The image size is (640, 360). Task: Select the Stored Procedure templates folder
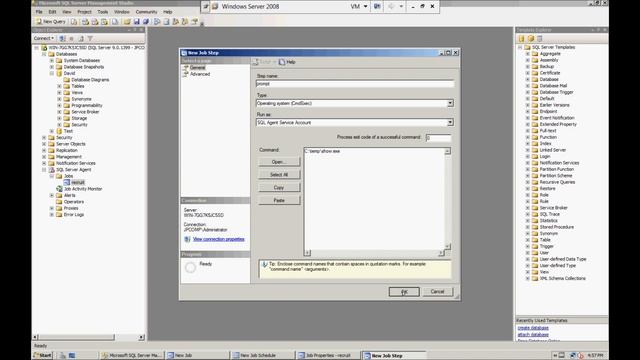tap(557, 227)
